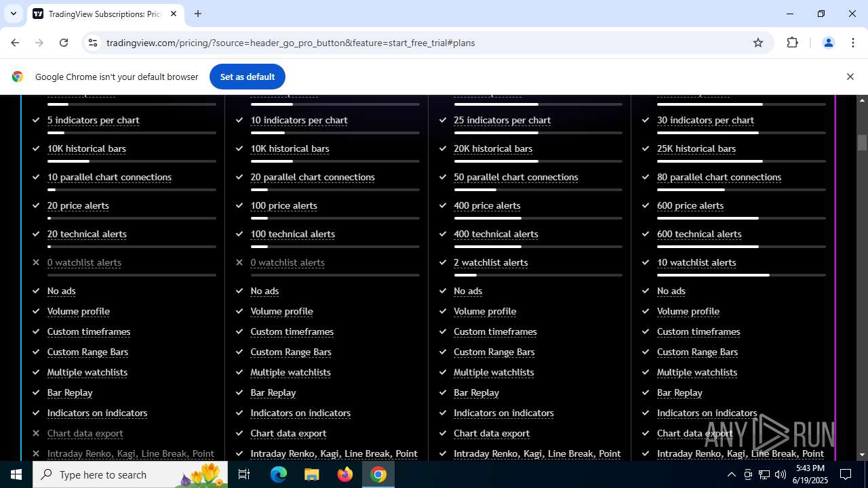The image size is (868, 488).
Task: Click the progress bar under '400 price alerts'
Action: tap(538, 218)
